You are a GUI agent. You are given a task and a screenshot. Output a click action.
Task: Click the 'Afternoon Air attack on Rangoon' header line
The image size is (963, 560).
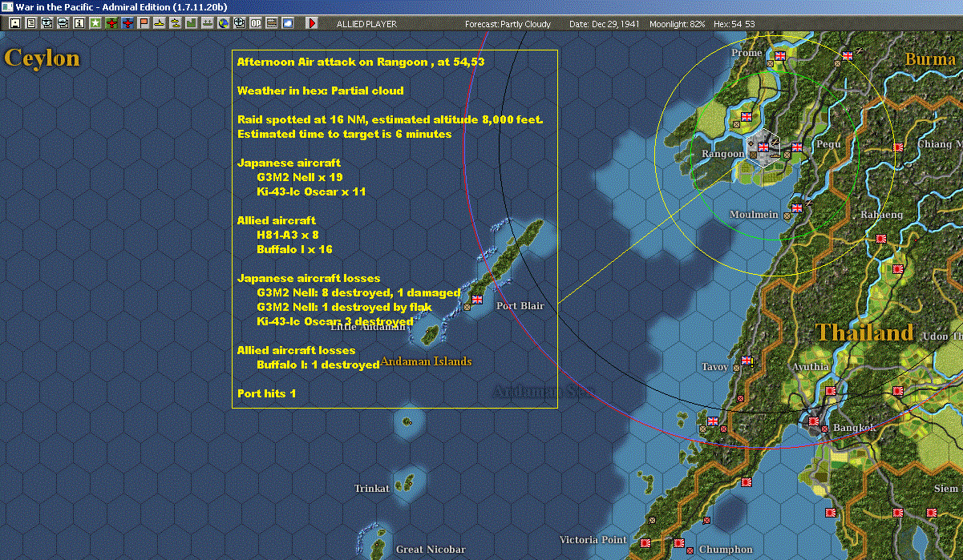(361, 62)
